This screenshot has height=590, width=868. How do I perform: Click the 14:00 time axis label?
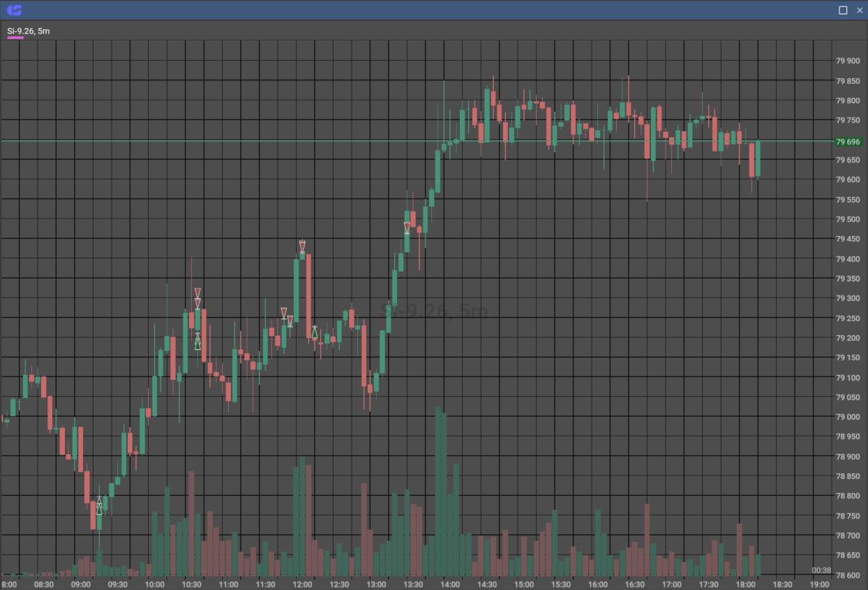coord(450,584)
